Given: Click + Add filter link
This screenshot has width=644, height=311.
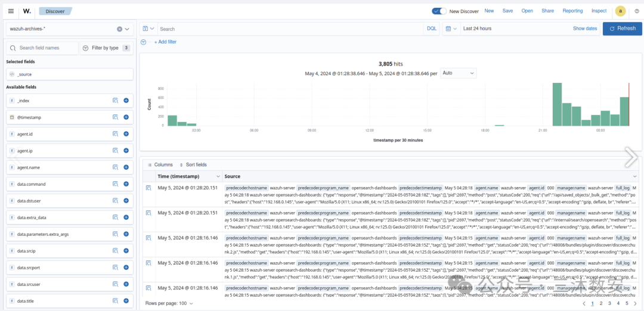Looking at the screenshot, I should click(166, 42).
